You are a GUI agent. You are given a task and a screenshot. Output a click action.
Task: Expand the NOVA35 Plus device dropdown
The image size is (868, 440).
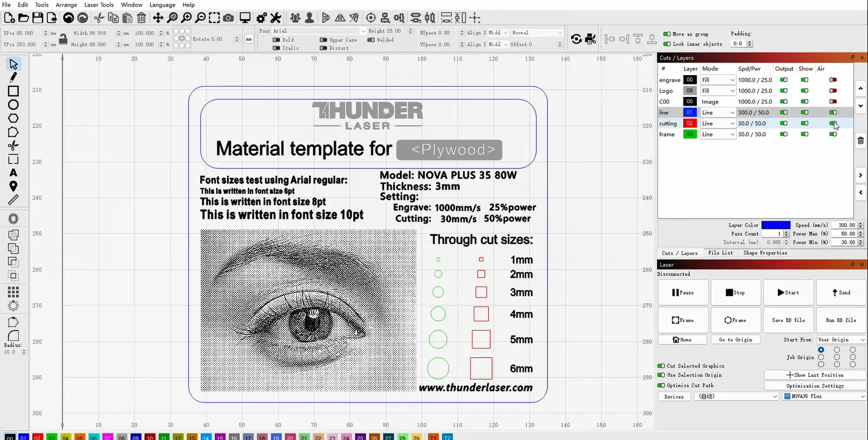(x=824, y=396)
